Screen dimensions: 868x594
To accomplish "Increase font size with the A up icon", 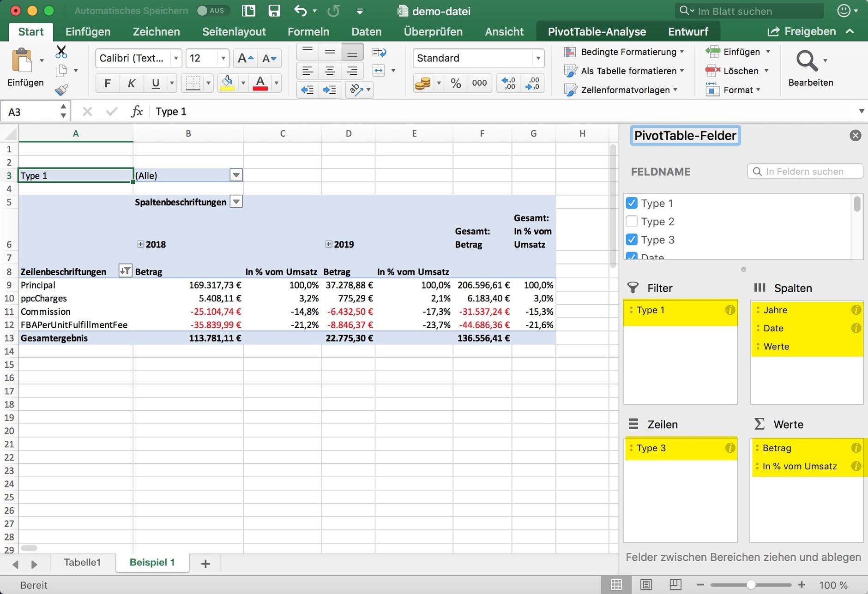I will [245, 58].
